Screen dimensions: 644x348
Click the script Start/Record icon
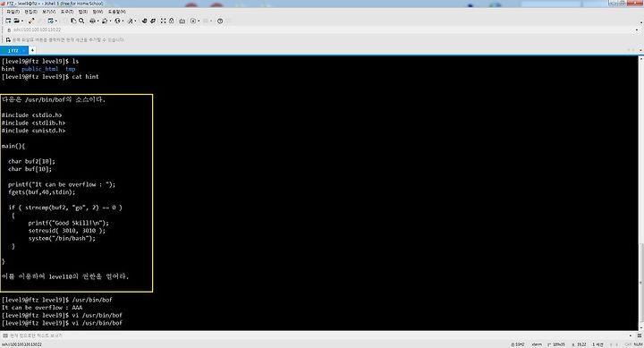click(x=193, y=21)
